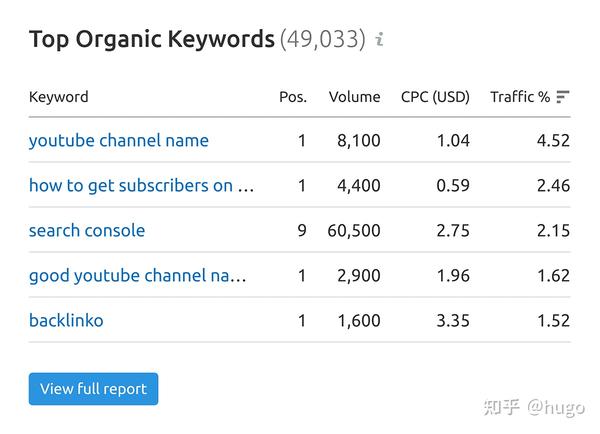The height and width of the screenshot is (434, 600).
Task: Sort by the Traffic % column header
Action: click(x=520, y=97)
